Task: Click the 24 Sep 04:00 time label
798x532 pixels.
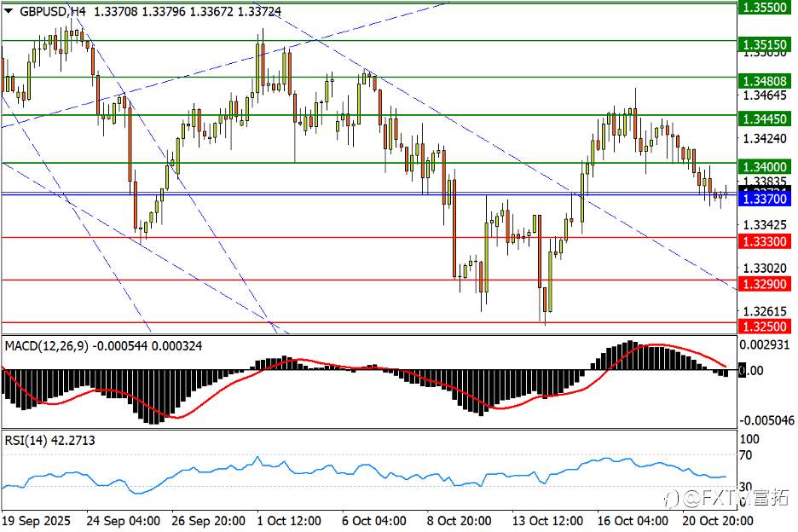Action: tap(123, 521)
